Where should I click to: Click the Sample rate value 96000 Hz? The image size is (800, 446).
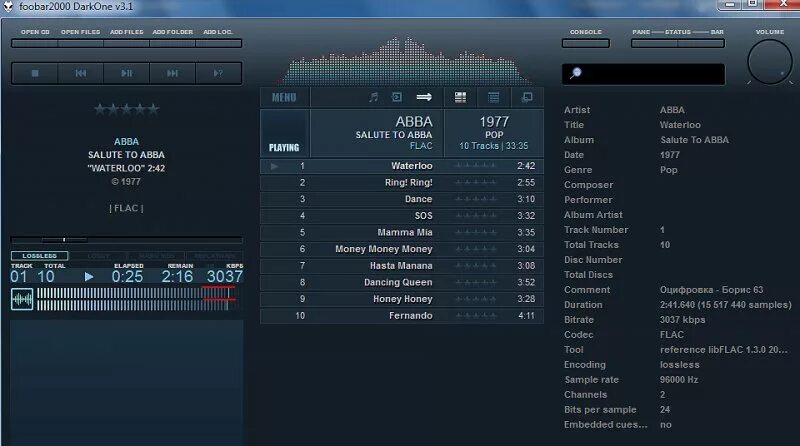[679, 380]
